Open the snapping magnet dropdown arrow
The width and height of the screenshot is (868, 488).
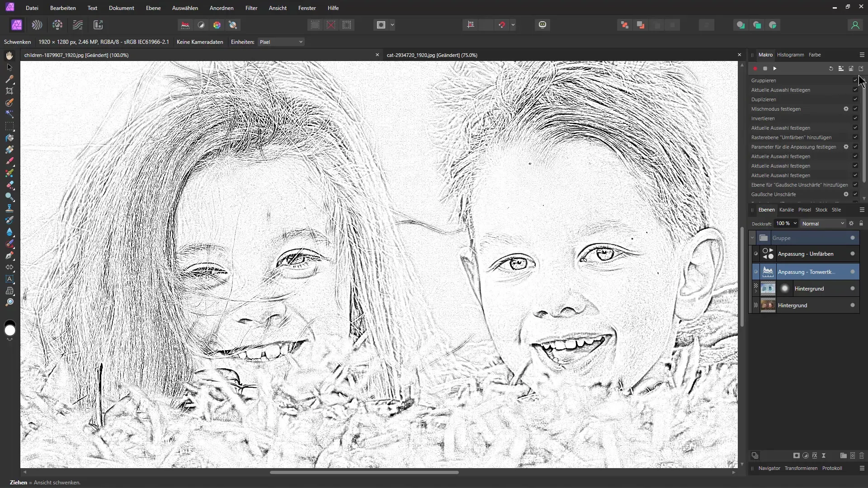point(513,25)
